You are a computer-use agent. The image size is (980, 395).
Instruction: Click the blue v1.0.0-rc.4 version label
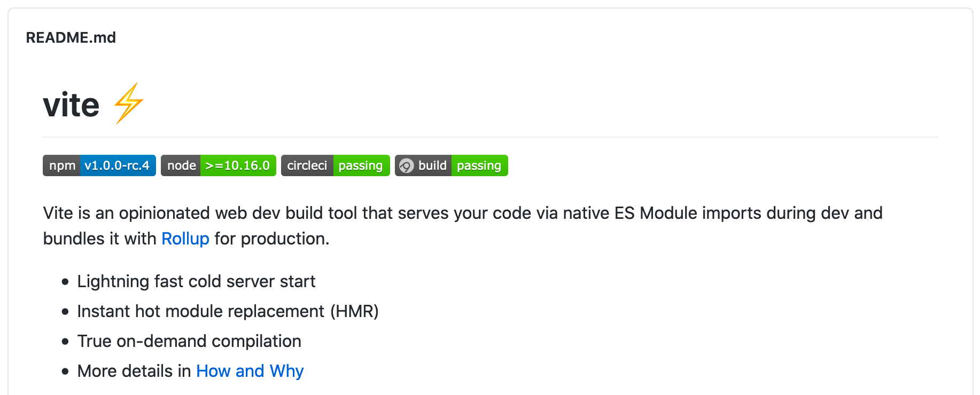[x=118, y=165]
